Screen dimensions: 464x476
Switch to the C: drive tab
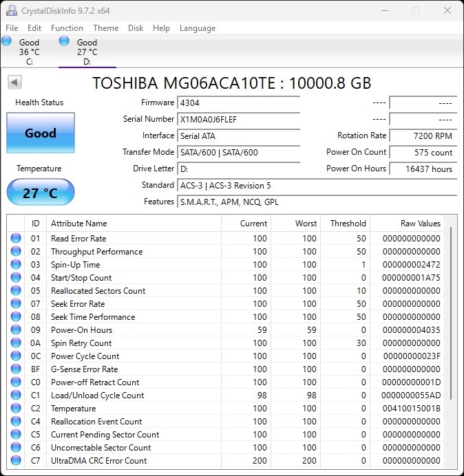pos(29,52)
